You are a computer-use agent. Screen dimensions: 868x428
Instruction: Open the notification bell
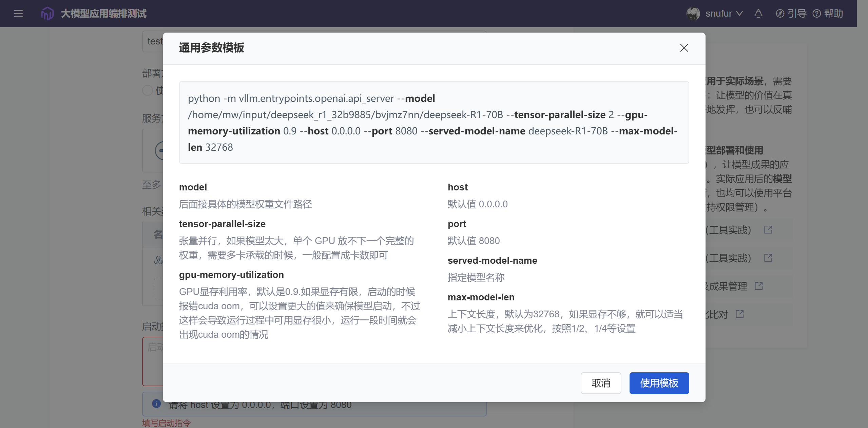pyautogui.click(x=758, y=14)
